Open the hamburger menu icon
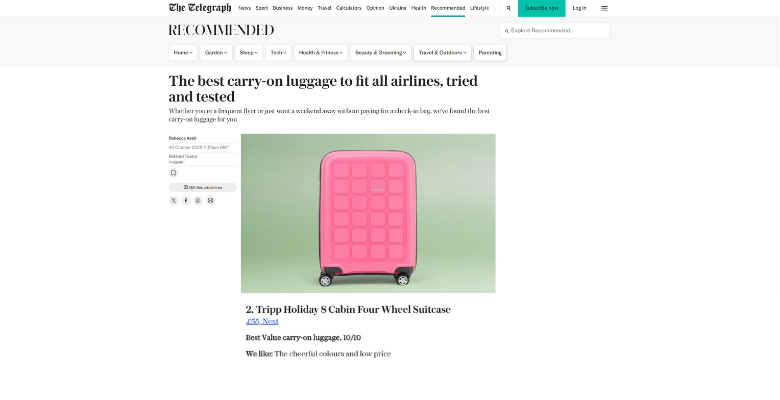 point(604,8)
